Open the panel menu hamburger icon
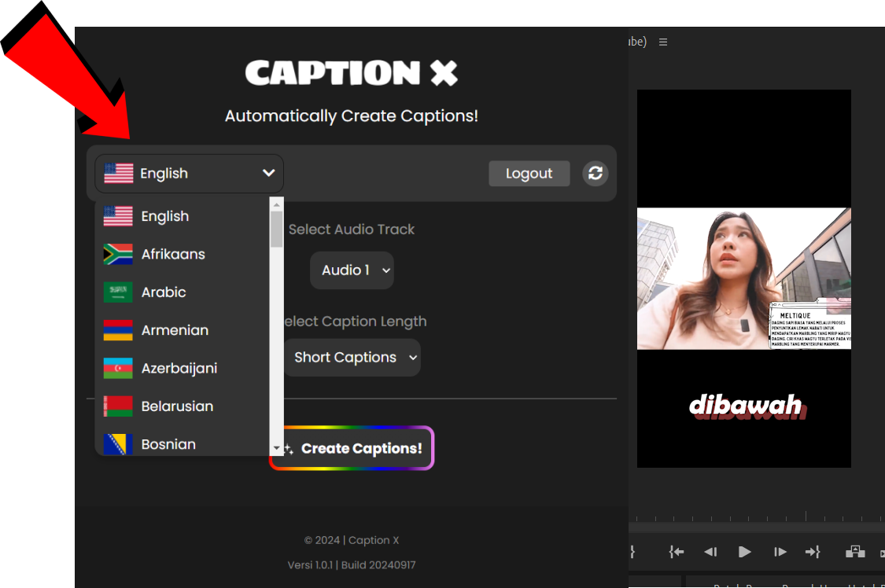Viewport: 885px width, 588px height. tap(663, 42)
